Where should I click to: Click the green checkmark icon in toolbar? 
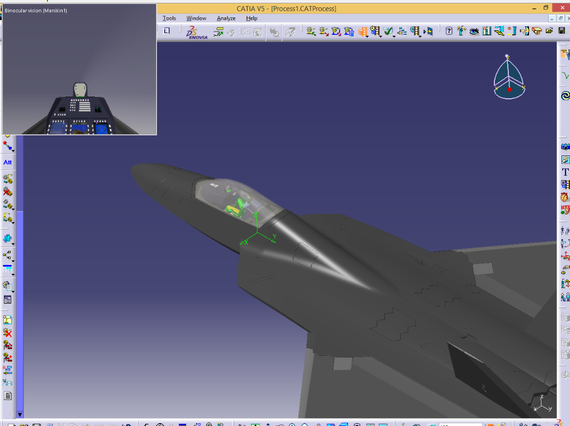[388, 32]
